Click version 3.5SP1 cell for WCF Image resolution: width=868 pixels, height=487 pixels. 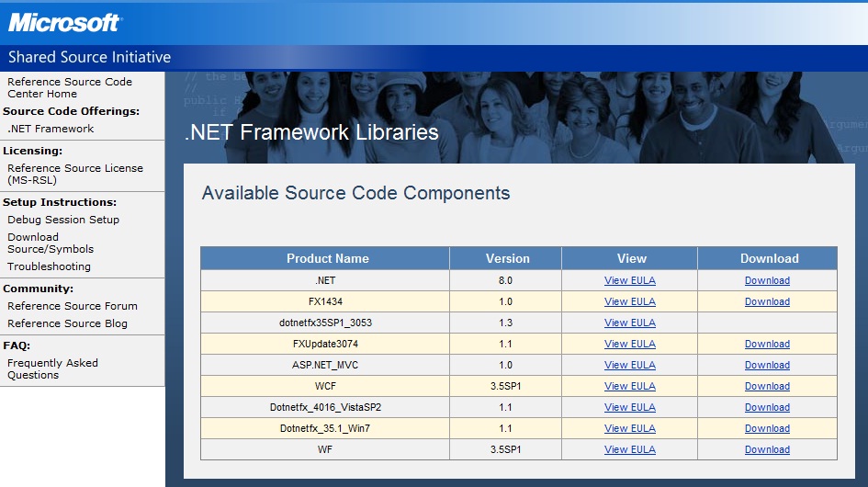coord(505,386)
